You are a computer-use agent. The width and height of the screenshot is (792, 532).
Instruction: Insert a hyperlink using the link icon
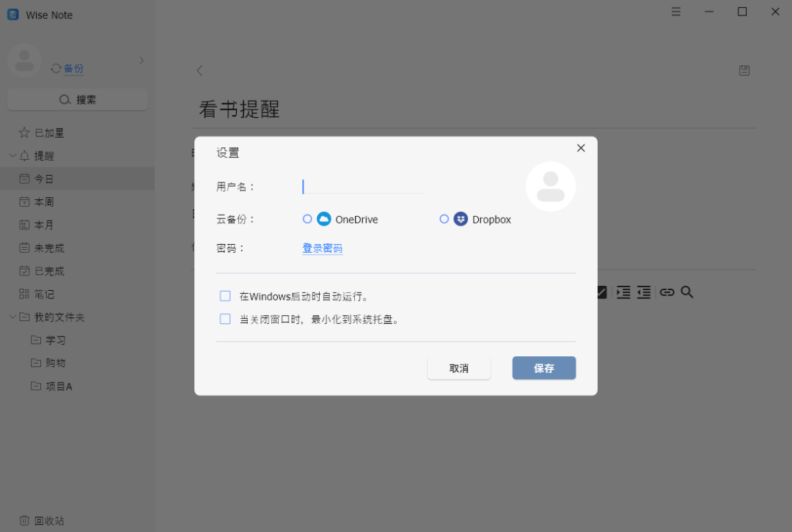point(667,292)
